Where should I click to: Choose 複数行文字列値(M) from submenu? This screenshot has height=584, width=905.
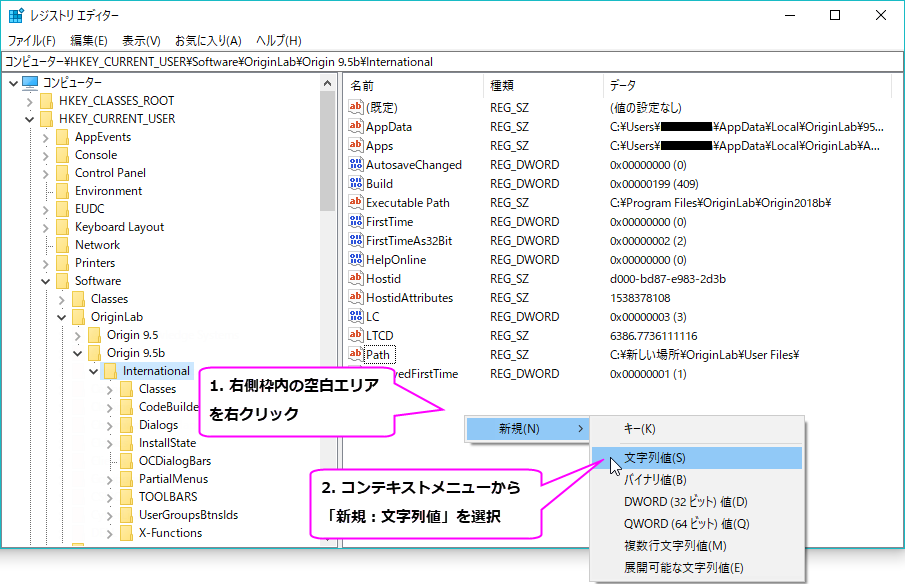pyautogui.click(x=697, y=545)
